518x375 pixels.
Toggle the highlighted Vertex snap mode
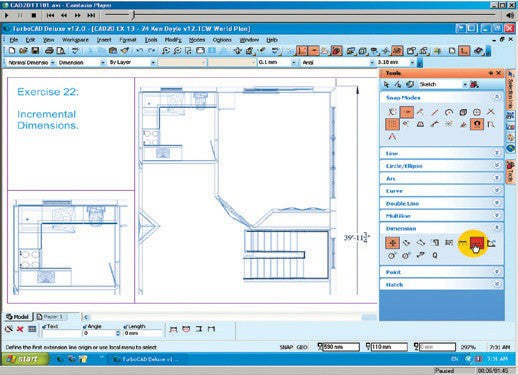point(406,112)
